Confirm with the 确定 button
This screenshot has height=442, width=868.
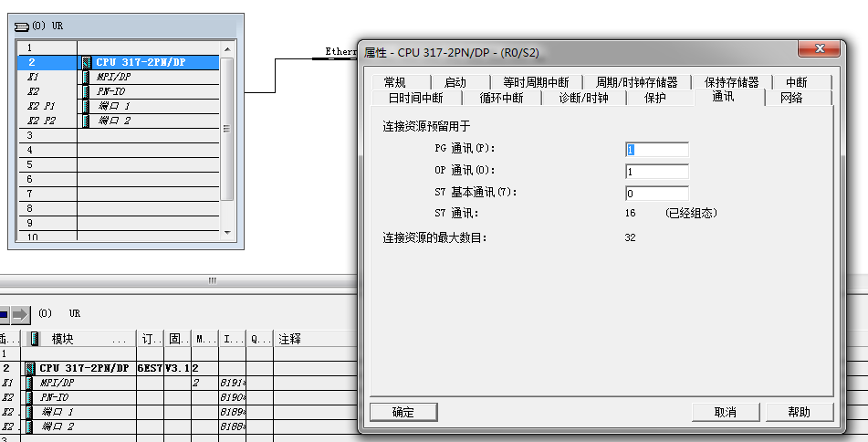403,412
